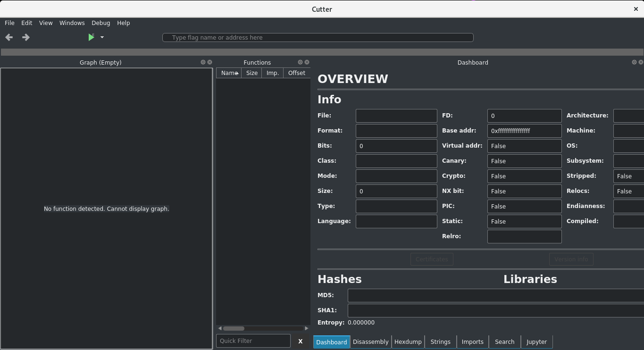Click the Stripped field

pyautogui.click(x=629, y=176)
